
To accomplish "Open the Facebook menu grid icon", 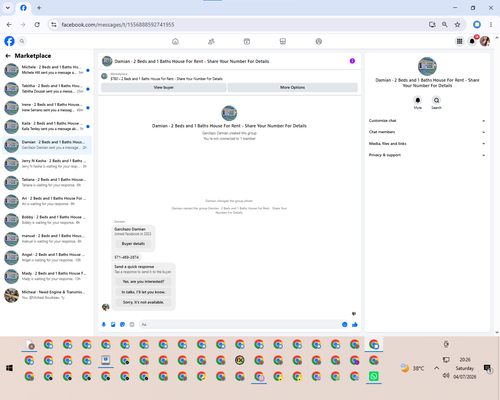I will [459, 41].
